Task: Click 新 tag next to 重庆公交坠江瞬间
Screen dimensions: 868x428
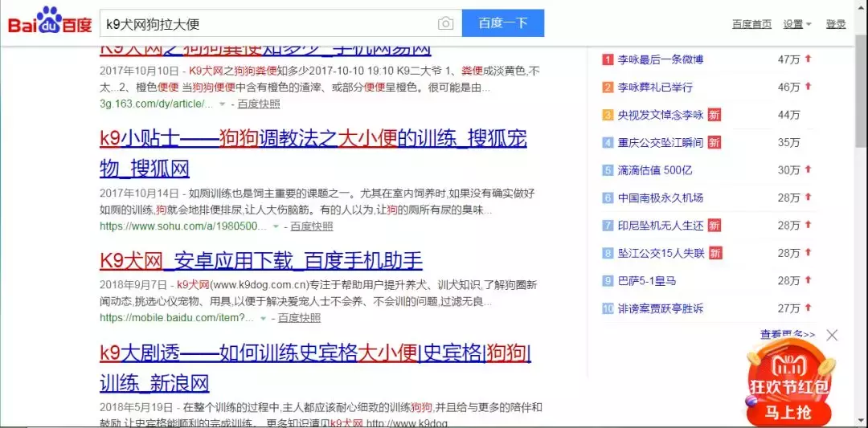Action: click(x=714, y=143)
